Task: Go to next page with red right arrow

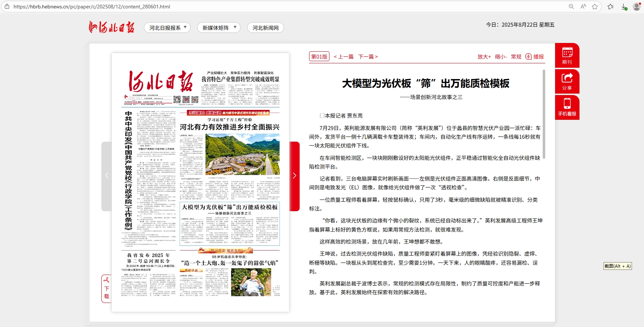Action: click(x=294, y=176)
